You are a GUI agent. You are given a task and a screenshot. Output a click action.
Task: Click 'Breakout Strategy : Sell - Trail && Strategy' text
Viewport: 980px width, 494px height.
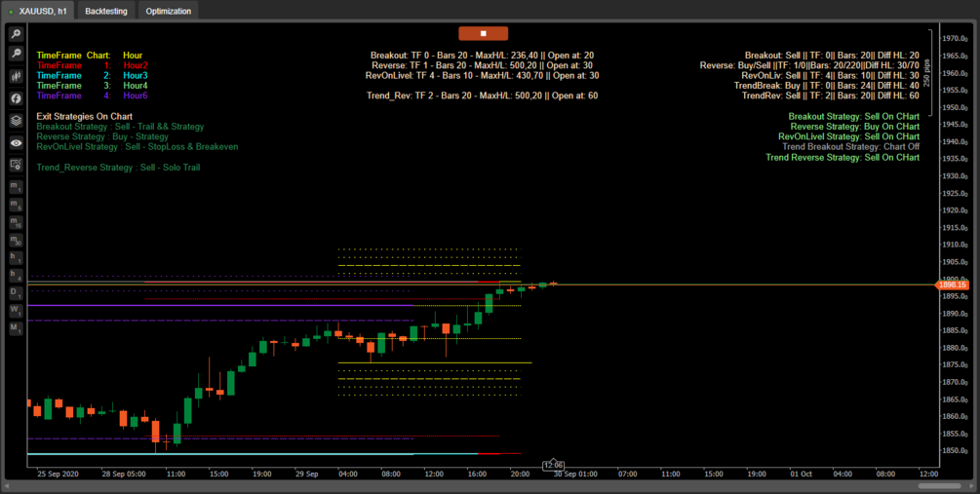pyautogui.click(x=120, y=126)
